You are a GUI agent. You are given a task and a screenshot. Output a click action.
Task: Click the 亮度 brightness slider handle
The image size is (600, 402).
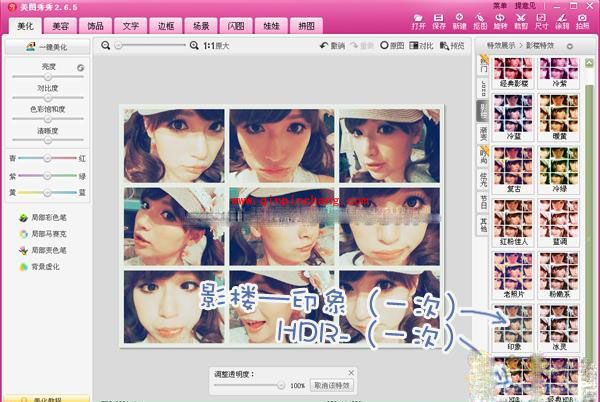(46, 75)
